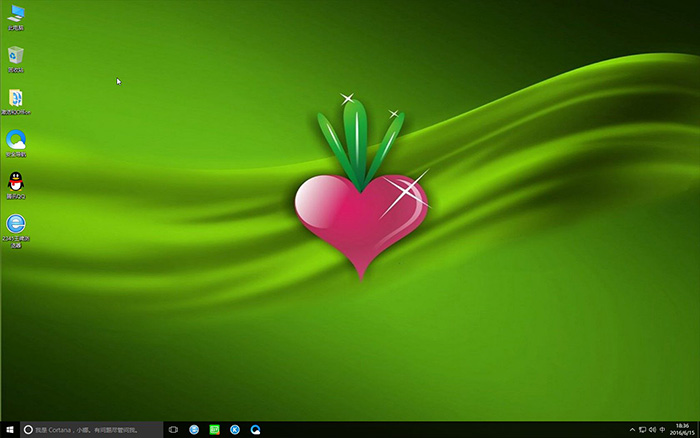
Task: Select the Office activation folder icon
Action: [16, 101]
